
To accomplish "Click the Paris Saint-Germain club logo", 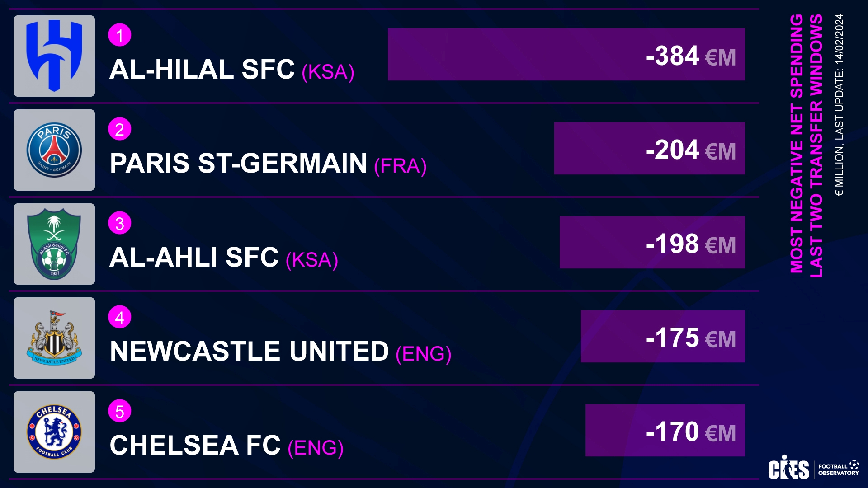I will [54, 150].
